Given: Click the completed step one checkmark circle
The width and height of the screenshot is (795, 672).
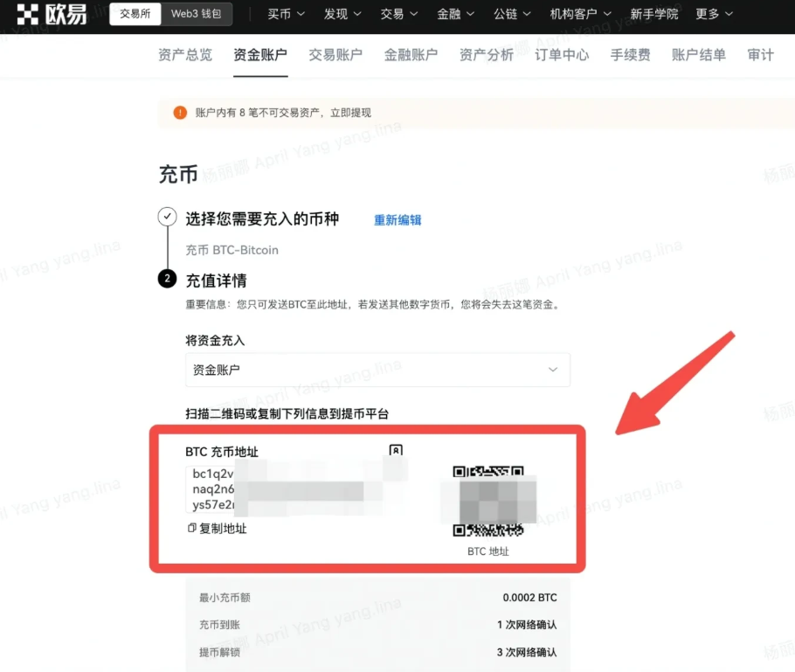Looking at the screenshot, I should pos(168,217).
